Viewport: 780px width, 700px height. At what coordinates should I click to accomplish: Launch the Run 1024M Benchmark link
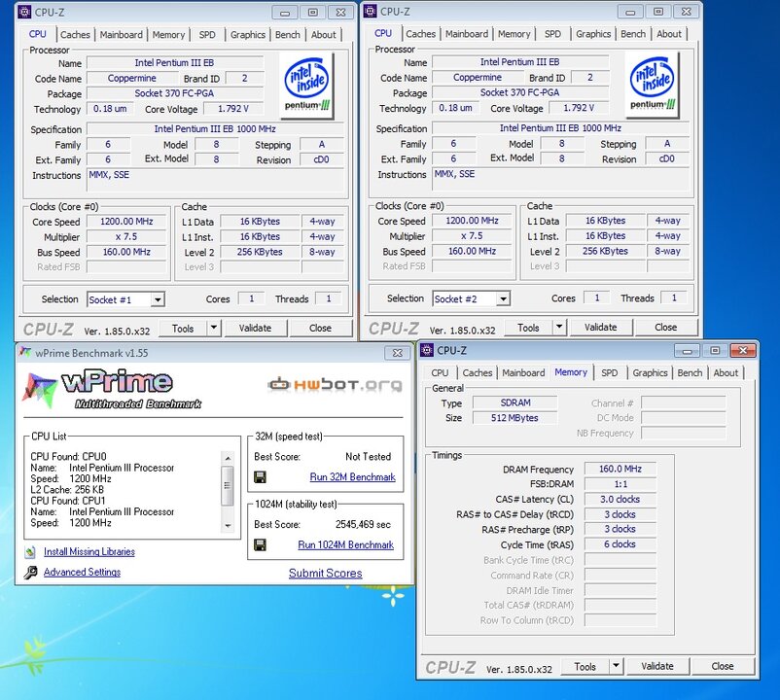coord(345,544)
